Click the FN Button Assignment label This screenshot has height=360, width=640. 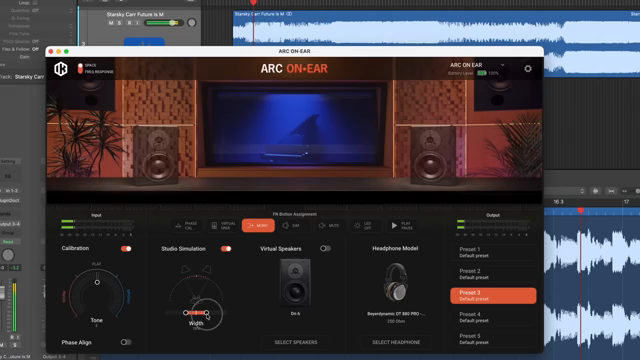(294, 214)
